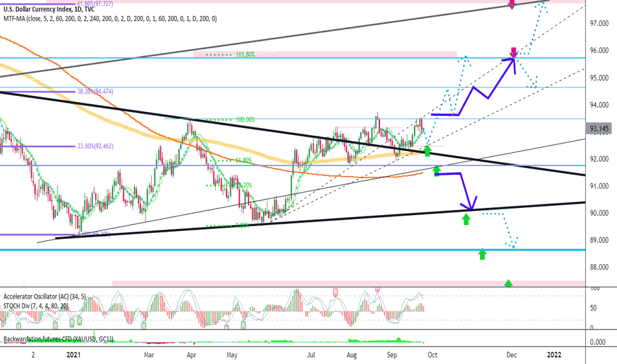Select the 161.80% Fibonacci extension label

point(245,55)
